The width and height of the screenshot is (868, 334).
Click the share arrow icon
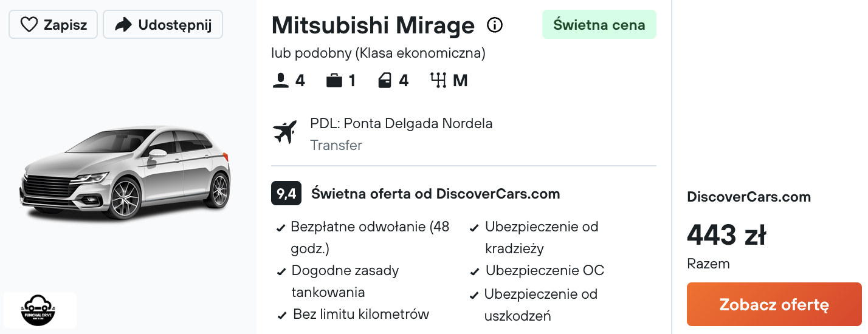click(x=123, y=24)
